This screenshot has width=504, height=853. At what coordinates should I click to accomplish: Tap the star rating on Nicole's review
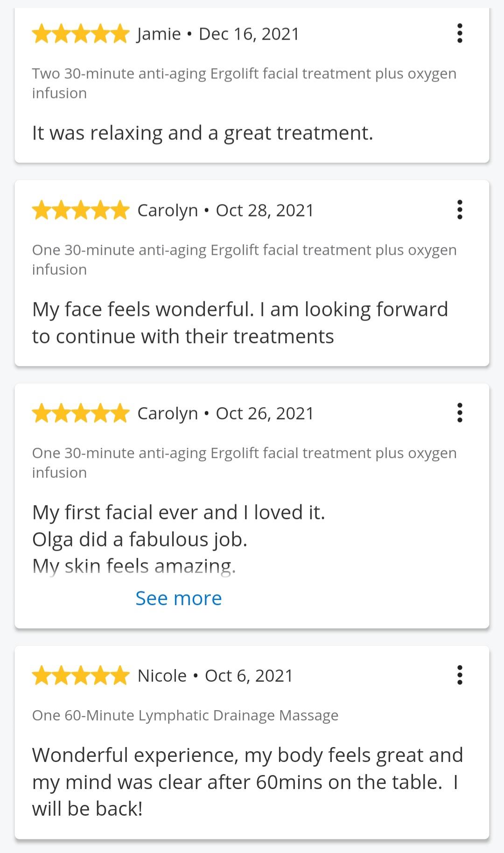[81, 676]
